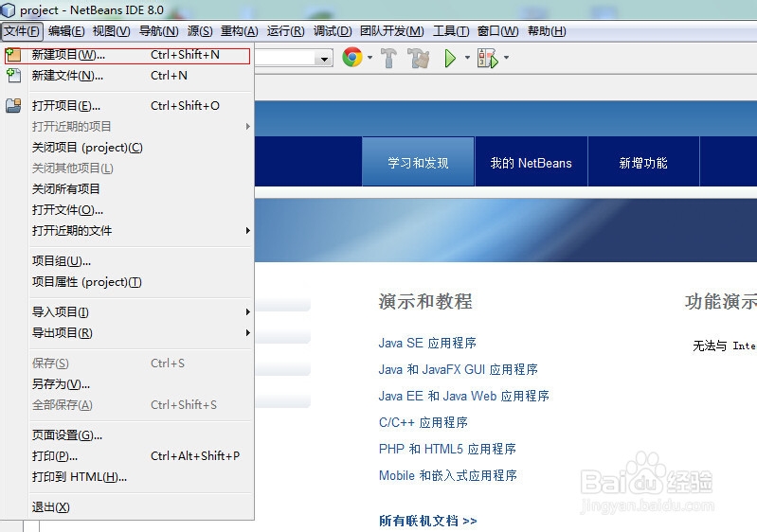This screenshot has width=757, height=532.
Task: Open Java EE 和 Java Web 应用程序 link
Action: pos(464,396)
